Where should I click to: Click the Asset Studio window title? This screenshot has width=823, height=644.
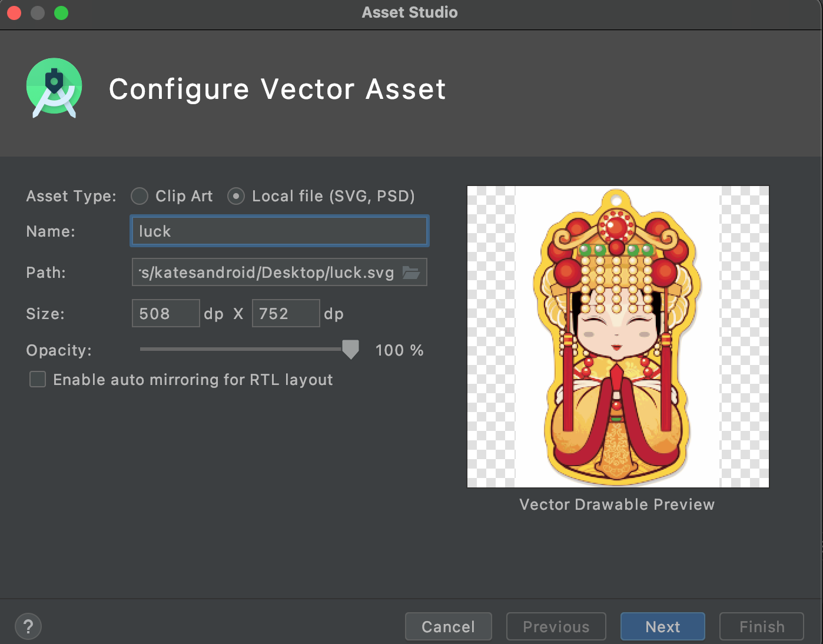click(410, 12)
